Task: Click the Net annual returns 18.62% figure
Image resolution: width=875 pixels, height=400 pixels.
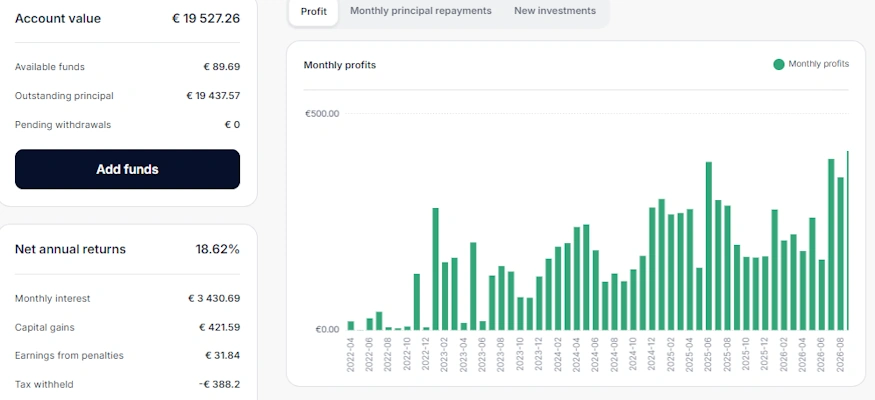Action: (218, 249)
